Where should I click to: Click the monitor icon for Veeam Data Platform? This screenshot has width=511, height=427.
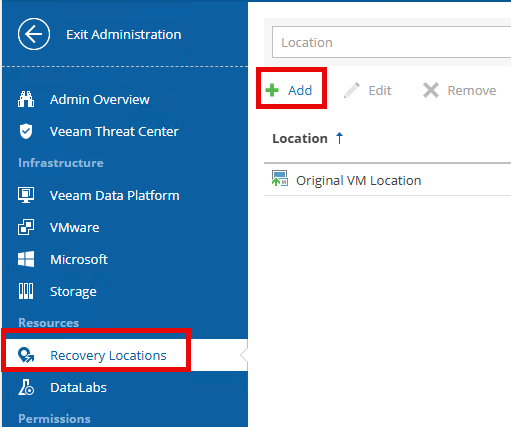click(x=26, y=195)
